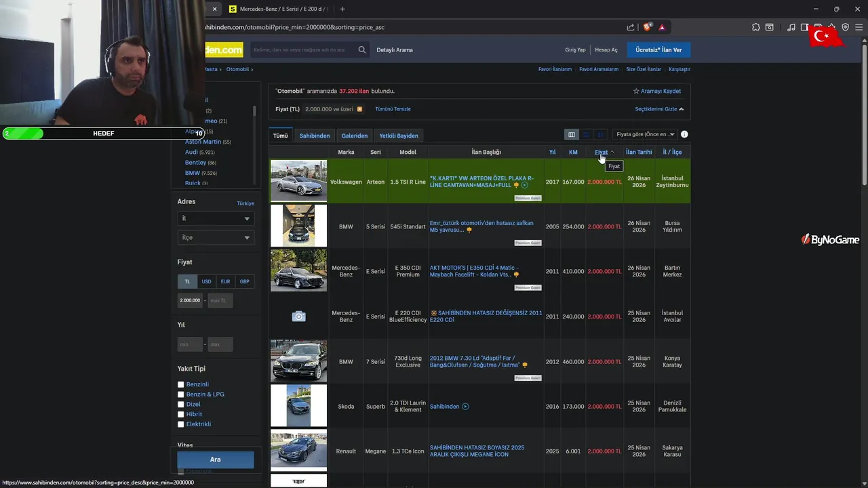
Task: Check the Dizel fuel type
Action: pyautogui.click(x=181, y=404)
